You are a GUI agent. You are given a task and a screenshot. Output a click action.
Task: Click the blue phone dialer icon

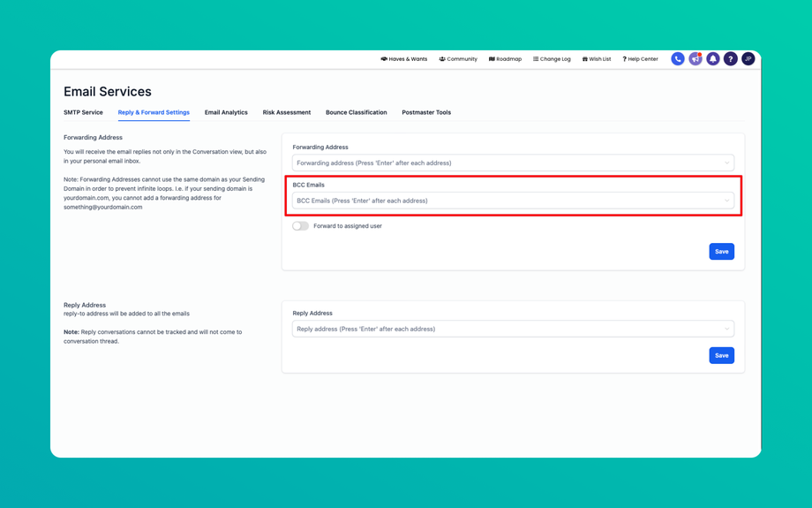[x=677, y=59]
